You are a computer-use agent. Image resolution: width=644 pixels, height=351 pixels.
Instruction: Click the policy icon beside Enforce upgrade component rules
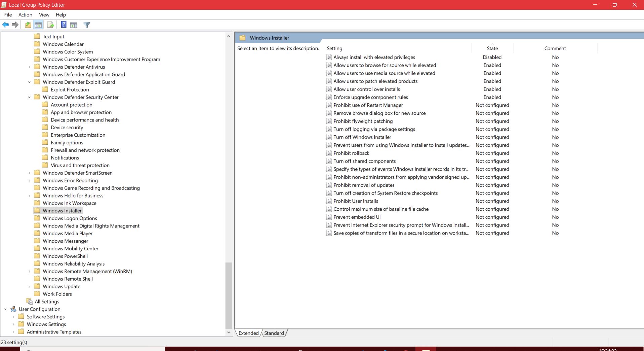click(x=329, y=97)
